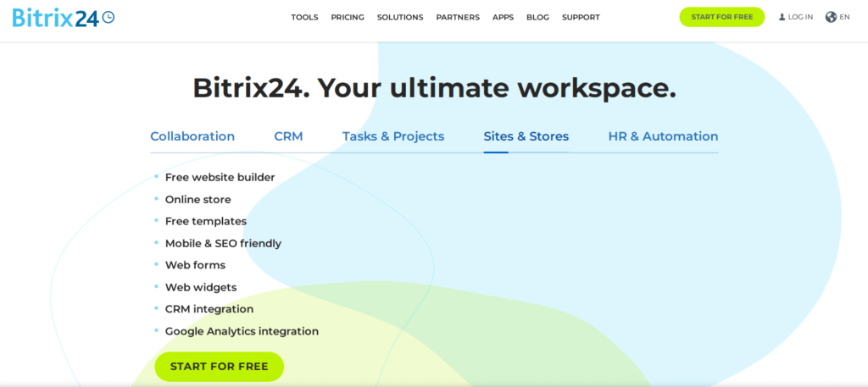The height and width of the screenshot is (387, 868).
Task: Click the globe language icon
Action: pos(831,17)
